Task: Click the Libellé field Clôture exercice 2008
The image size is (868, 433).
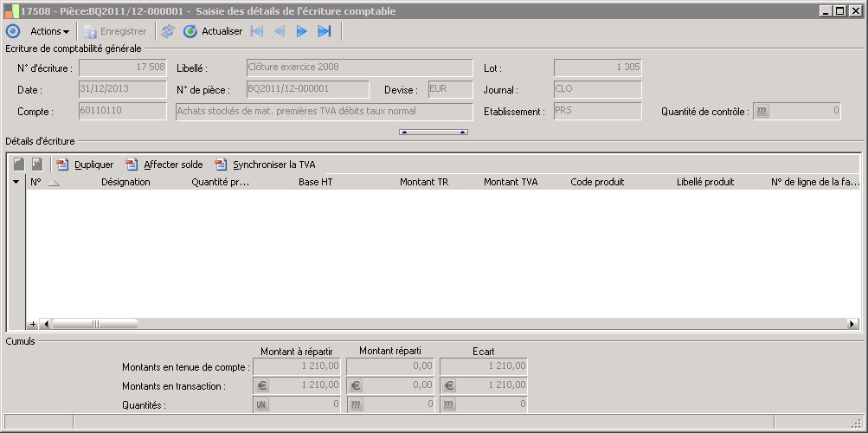Action: coord(360,68)
